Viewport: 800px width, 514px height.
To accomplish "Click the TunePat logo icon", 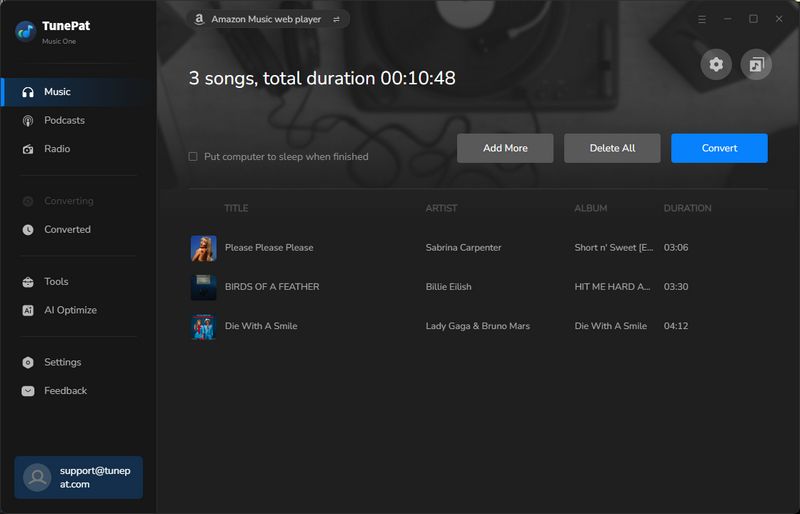I will pos(26,31).
